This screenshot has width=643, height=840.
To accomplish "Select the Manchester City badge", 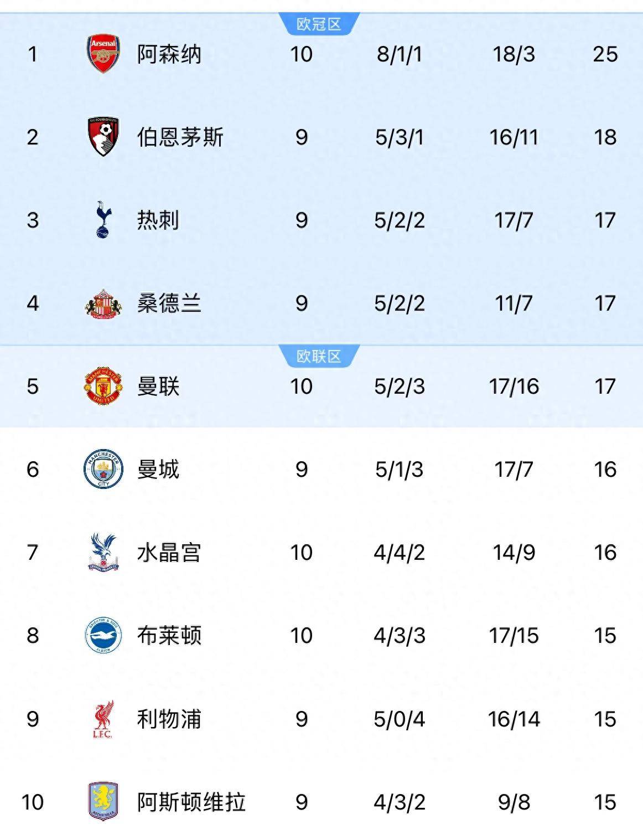I will pyautogui.click(x=102, y=471).
